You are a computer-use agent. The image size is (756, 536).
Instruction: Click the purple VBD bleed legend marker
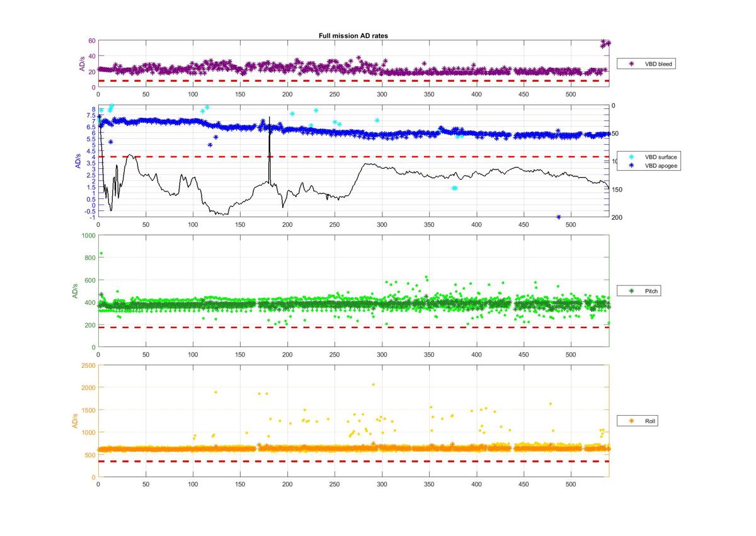click(x=631, y=64)
